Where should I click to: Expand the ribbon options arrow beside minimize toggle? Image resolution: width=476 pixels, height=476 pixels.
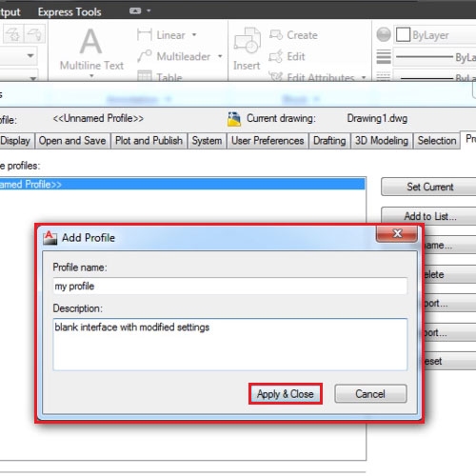pyautogui.click(x=149, y=11)
